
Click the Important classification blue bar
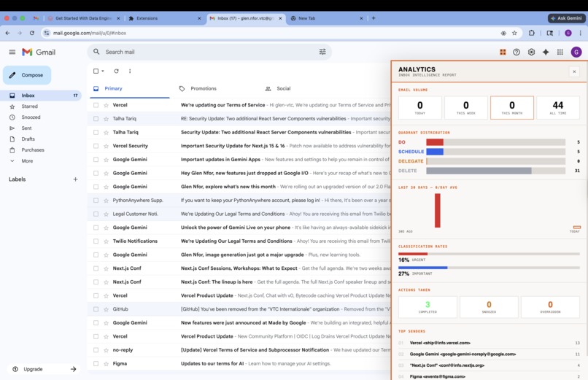tap(422, 268)
